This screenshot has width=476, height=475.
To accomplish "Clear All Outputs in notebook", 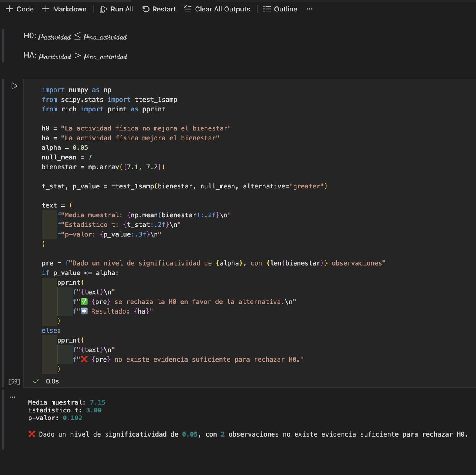I will [x=217, y=9].
